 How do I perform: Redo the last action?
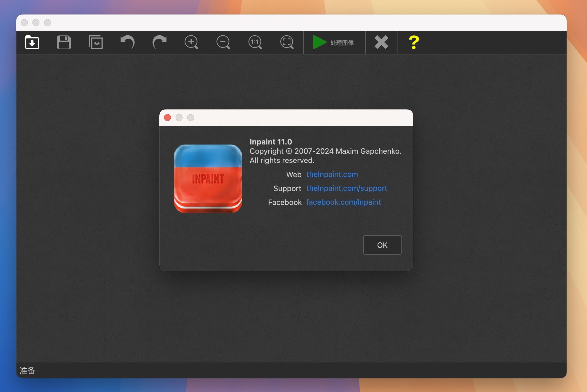pos(159,43)
